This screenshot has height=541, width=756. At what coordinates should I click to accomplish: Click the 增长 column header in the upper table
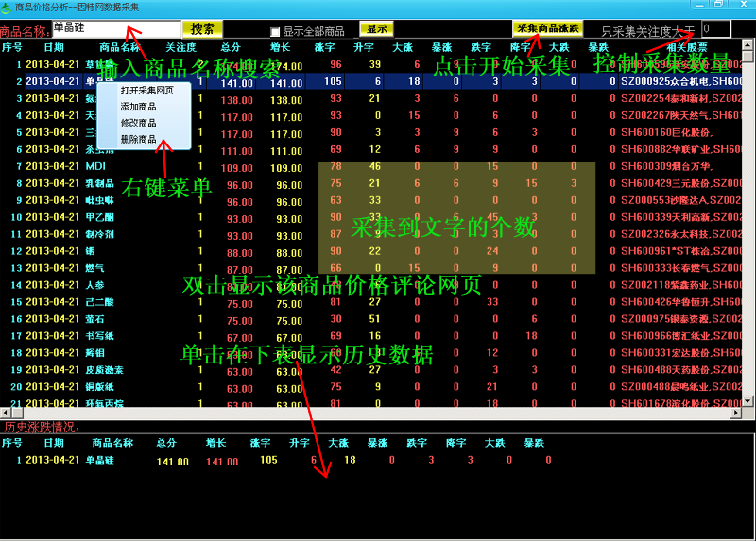(x=280, y=47)
